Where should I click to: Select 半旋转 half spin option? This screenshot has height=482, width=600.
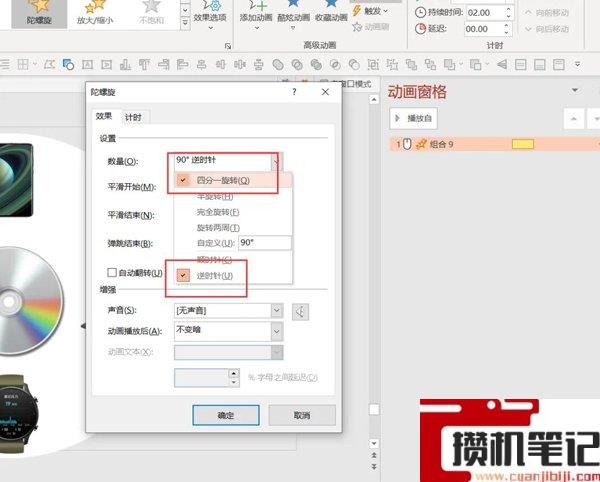pyautogui.click(x=233, y=196)
